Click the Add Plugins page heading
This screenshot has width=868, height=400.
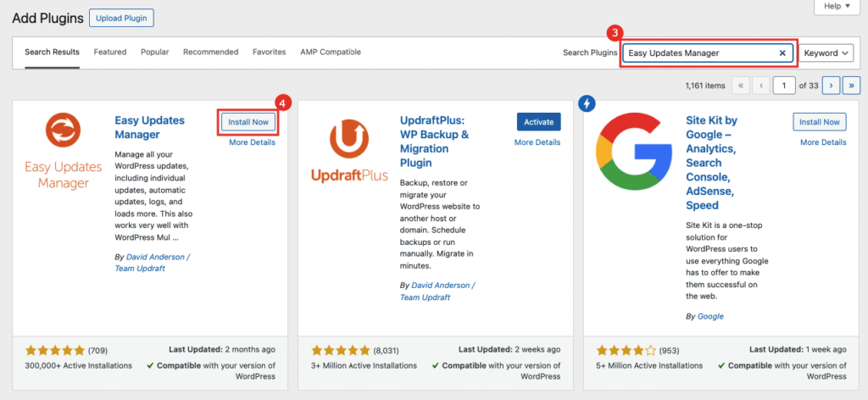click(x=47, y=19)
